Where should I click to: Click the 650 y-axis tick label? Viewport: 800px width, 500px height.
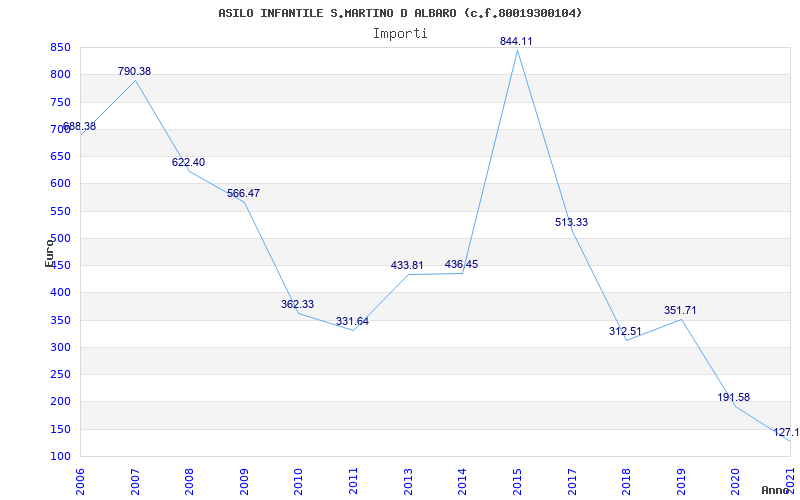60,157
